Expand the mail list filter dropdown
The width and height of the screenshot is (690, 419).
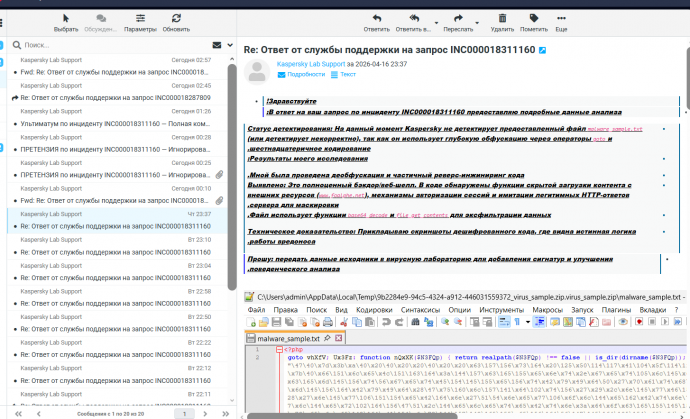(x=229, y=45)
